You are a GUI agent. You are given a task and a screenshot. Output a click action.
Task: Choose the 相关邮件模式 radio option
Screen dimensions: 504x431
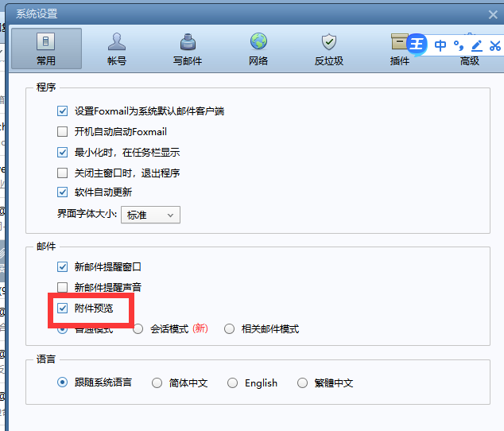tap(230, 328)
